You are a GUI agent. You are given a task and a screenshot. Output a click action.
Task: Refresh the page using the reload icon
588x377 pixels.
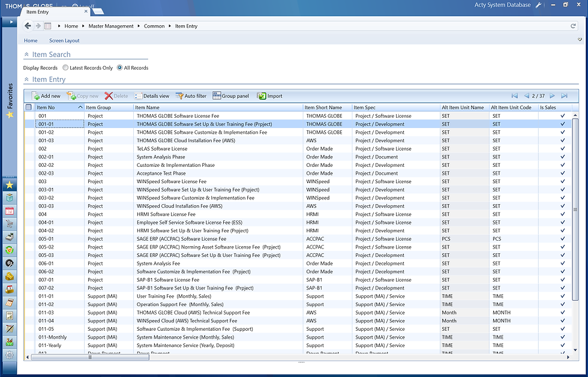574,26
